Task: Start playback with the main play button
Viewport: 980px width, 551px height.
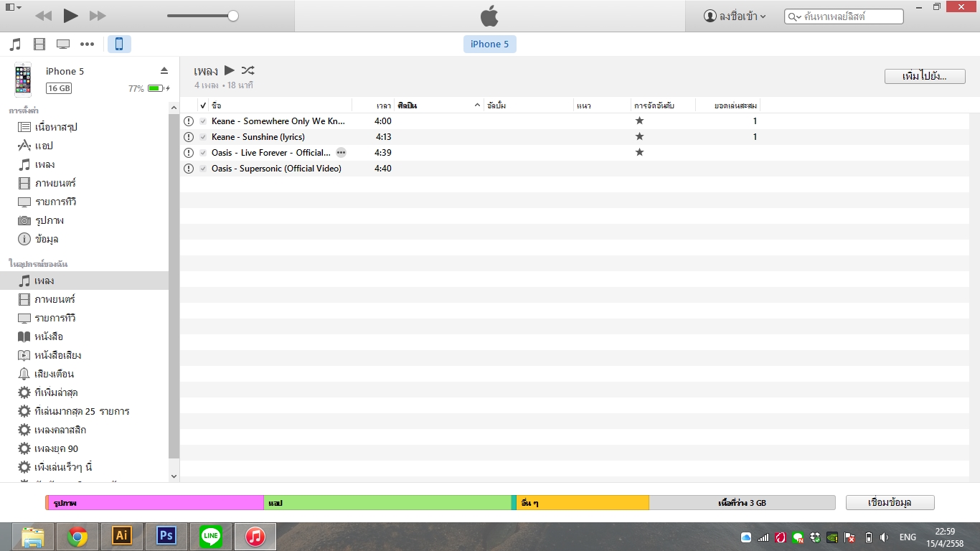Action: pyautogui.click(x=70, y=16)
